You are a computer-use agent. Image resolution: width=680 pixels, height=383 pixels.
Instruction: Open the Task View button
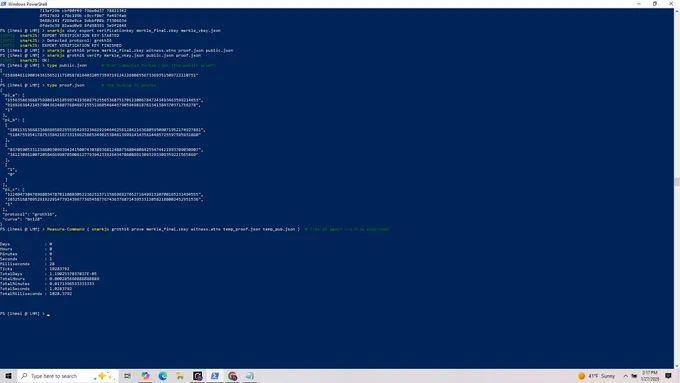point(128,376)
